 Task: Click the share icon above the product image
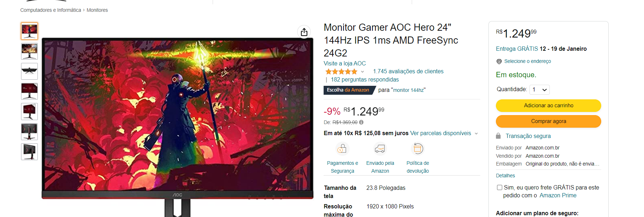tap(304, 32)
